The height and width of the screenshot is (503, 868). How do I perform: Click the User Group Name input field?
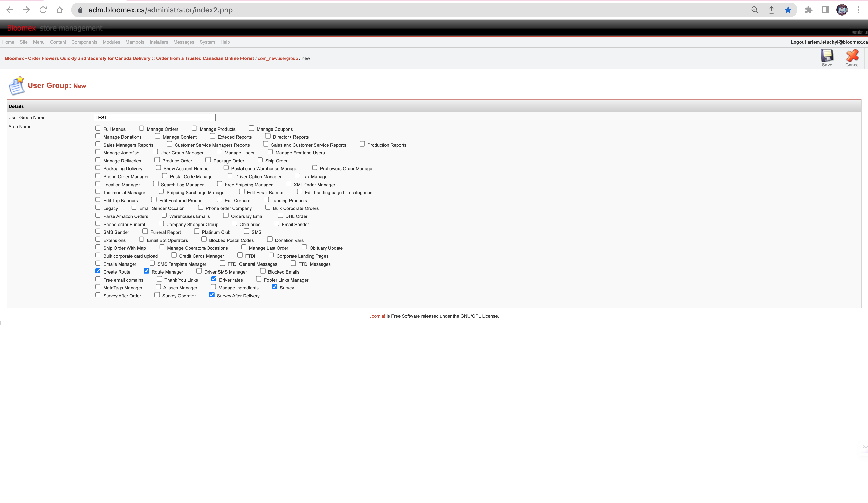(x=154, y=118)
